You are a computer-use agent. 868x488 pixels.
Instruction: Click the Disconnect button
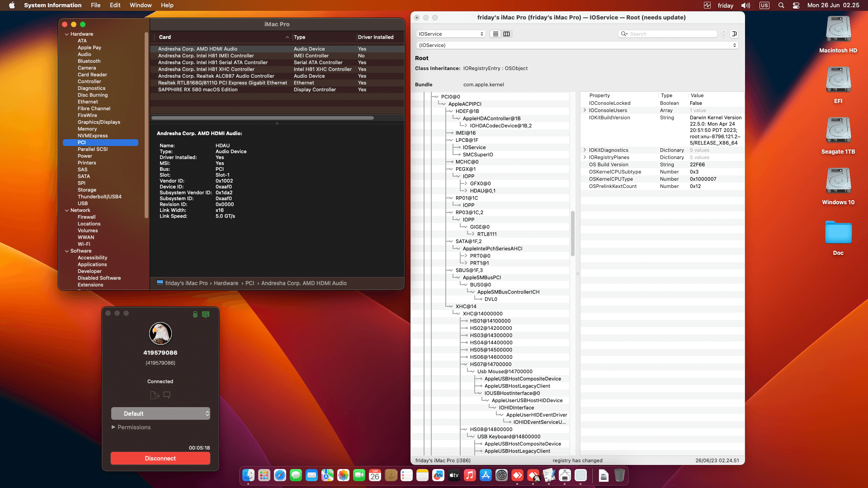(x=160, y=458)
